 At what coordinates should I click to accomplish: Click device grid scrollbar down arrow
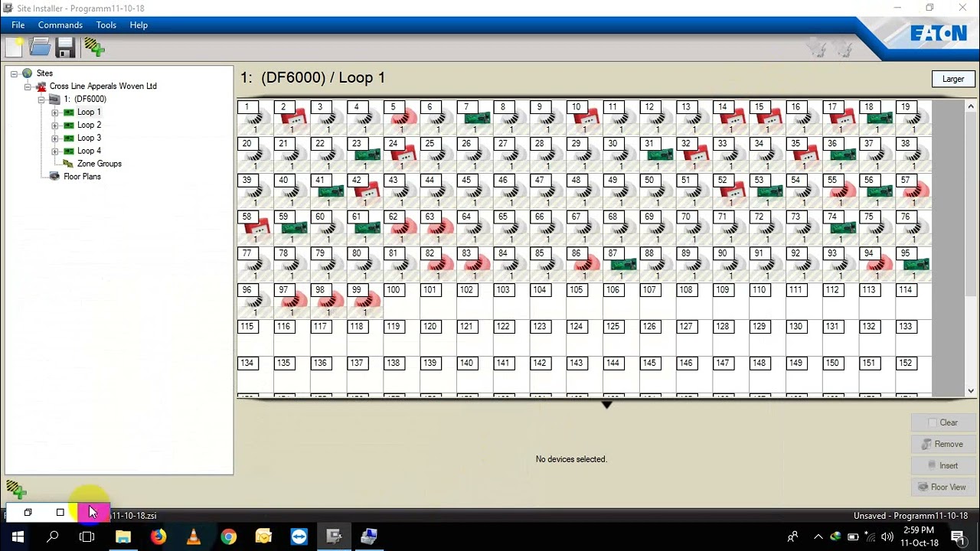click(x=971, y=391)
